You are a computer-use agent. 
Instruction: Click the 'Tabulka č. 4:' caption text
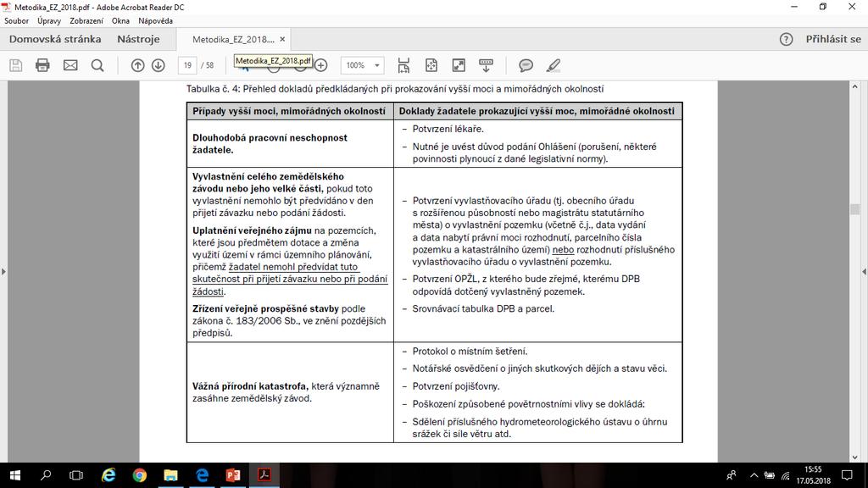213,89
